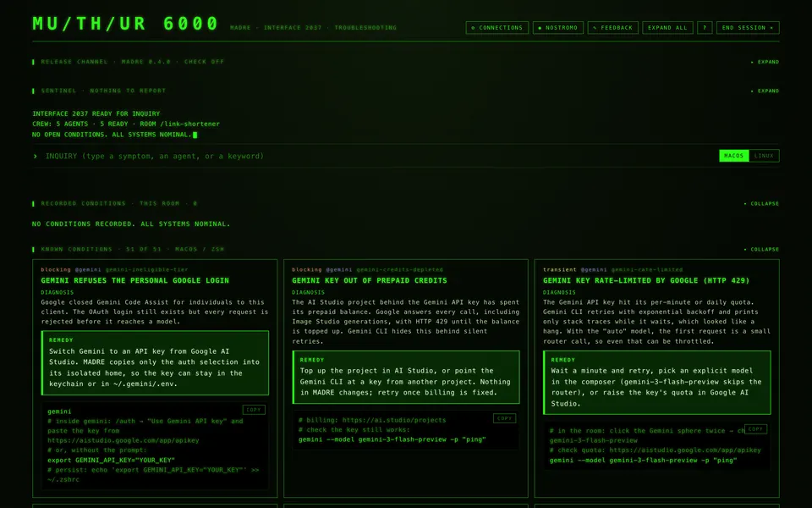Click the ai.studio/projects billing URL
The image size is (812, 508).
click(x=393, y=421)
